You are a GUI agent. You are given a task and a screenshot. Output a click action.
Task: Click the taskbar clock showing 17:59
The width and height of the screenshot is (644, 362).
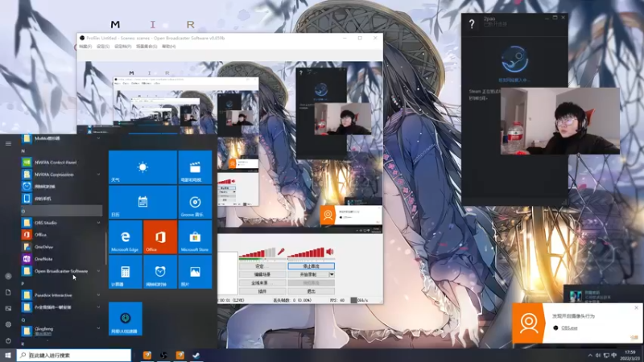click(x=630, y=356)
